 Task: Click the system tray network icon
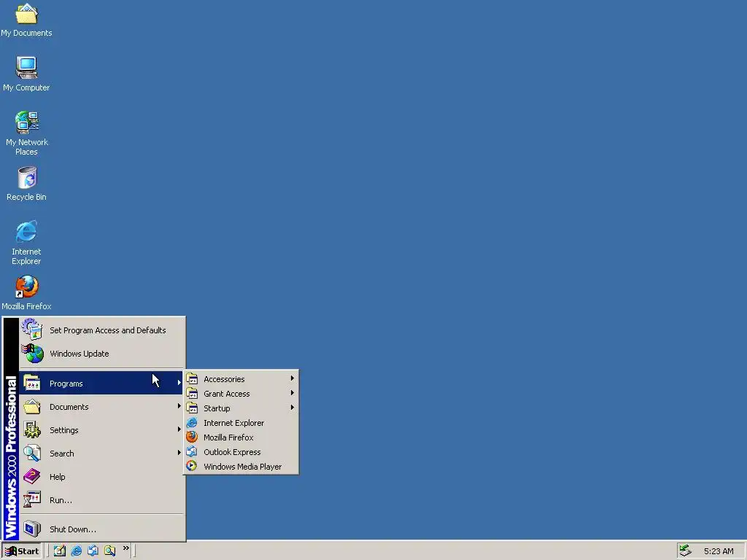[685, 551]
